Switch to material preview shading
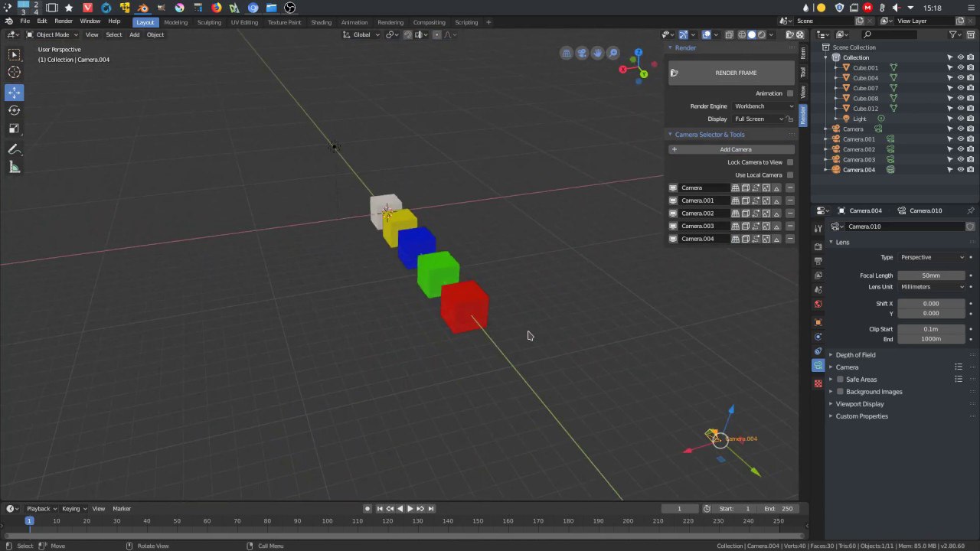 761,34
